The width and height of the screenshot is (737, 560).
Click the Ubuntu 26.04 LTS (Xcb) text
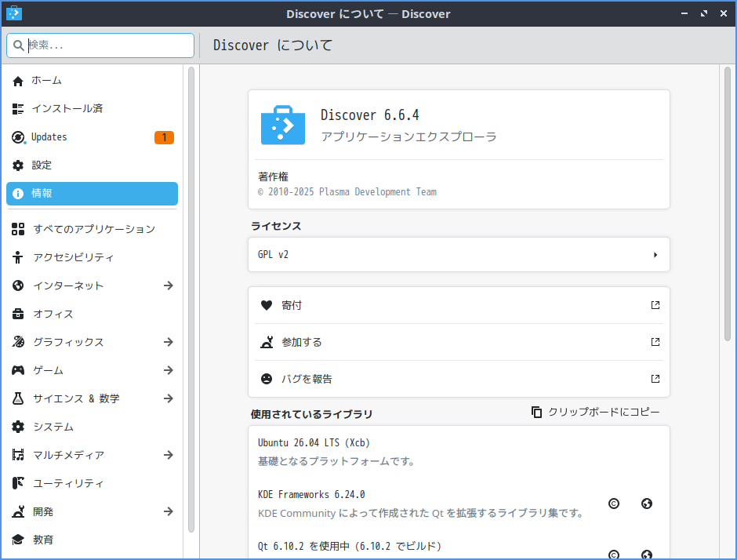pos(314,443)
